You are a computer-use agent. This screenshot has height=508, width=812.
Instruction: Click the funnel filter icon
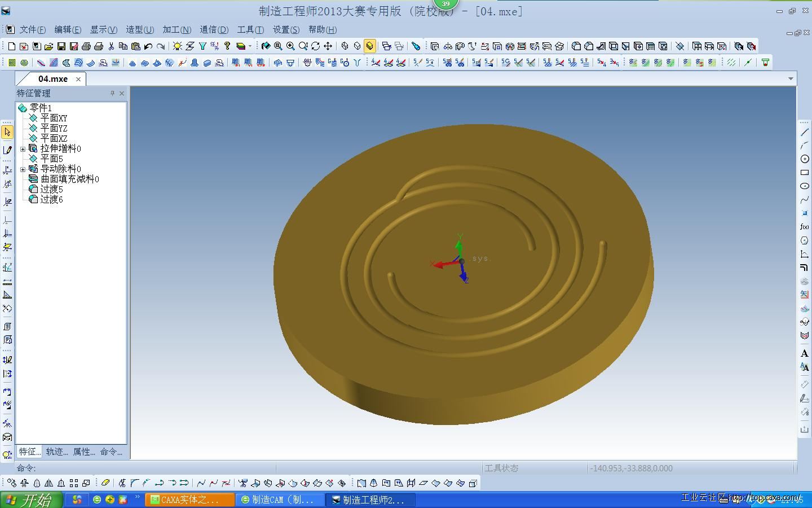point(202,46)
